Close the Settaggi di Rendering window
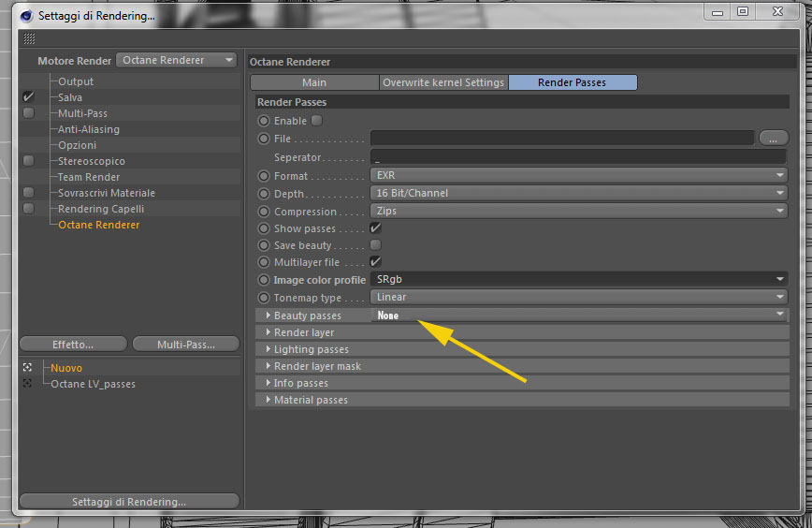Screen dimensions: 812x528 777,11
